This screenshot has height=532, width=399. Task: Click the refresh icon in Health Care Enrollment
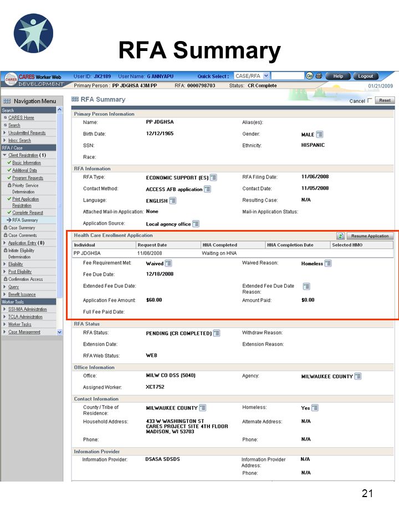(x=340, y=236)
